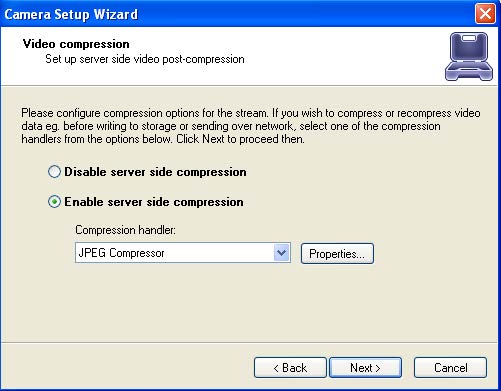Open compression handler Properties dialog
Screen dimensions: 501x391
pos(337,254)
